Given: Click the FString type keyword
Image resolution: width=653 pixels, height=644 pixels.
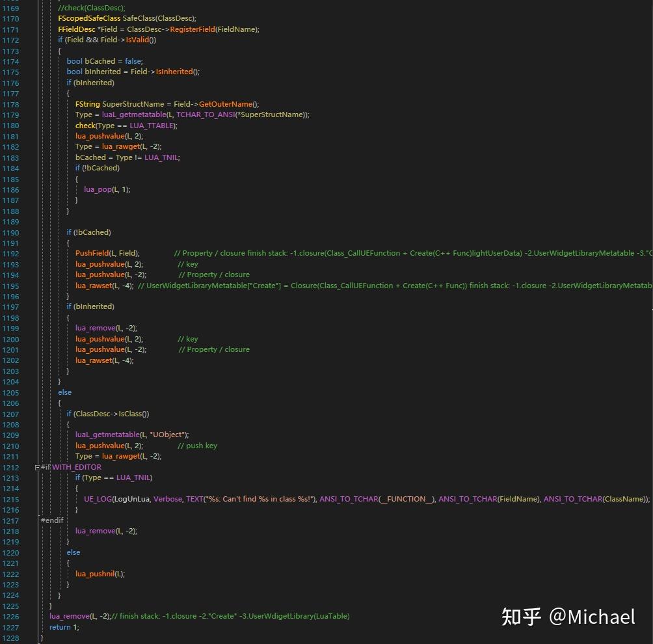Looking at the screenshot, I should (87, 104).
